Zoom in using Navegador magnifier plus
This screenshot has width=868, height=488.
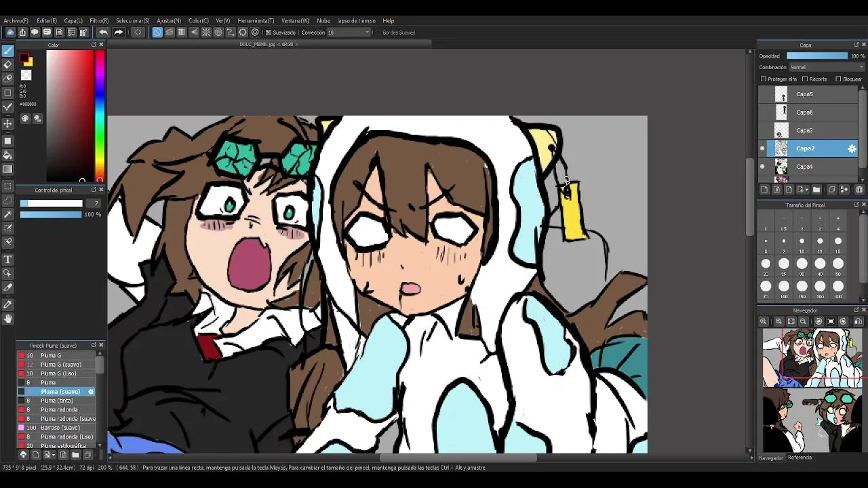pyautogui.click(x=778, y=321)
